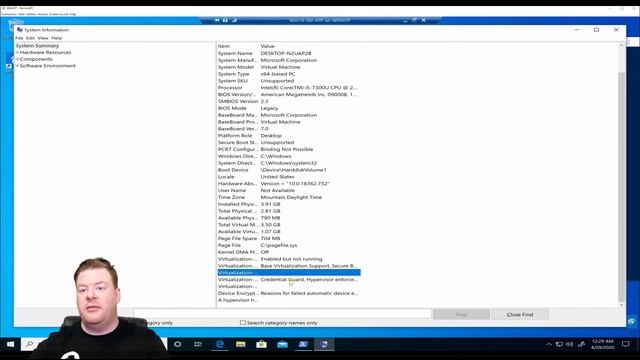Select the Device Encryption row
Viewport: 640px width, 360px height.
pos(289,293)
